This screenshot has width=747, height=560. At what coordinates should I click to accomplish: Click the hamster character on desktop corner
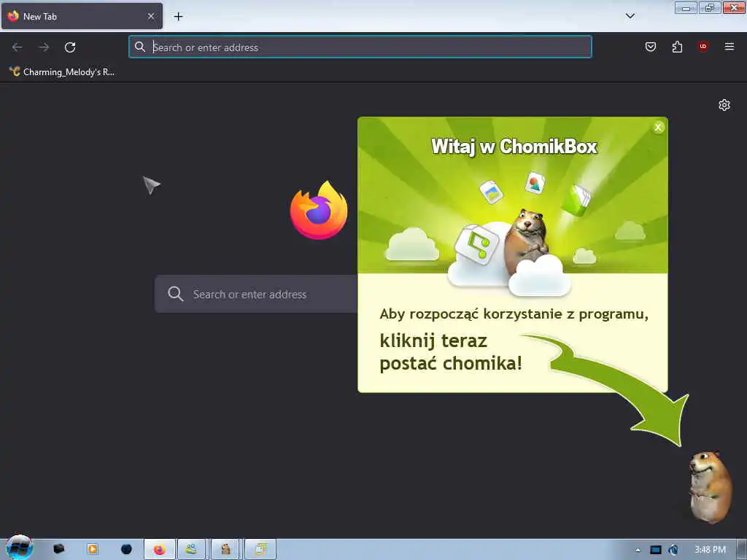[x=711, y=487]
